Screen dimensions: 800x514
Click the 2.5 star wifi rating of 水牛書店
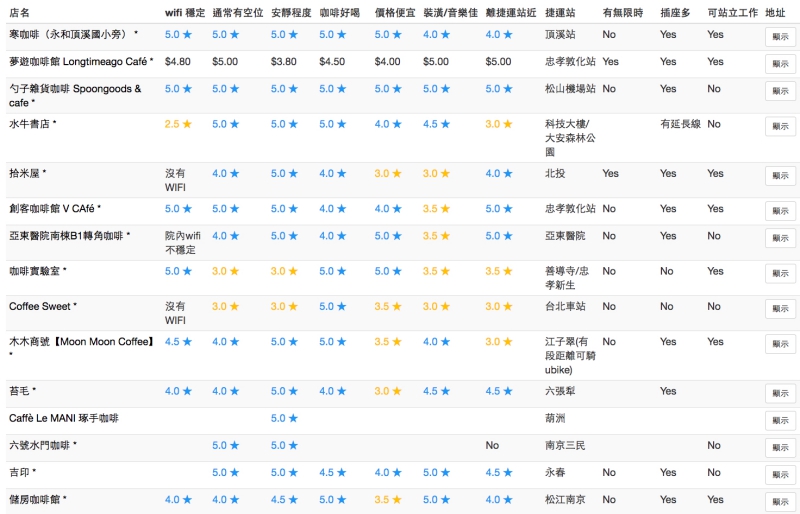(x=178, y=124)
